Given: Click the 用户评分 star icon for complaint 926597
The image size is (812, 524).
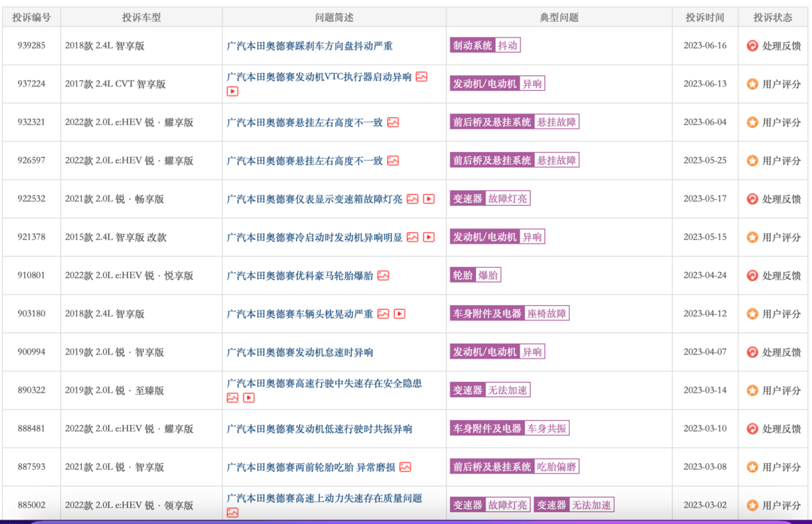Looking at the screenshot, I should (752, 161).
